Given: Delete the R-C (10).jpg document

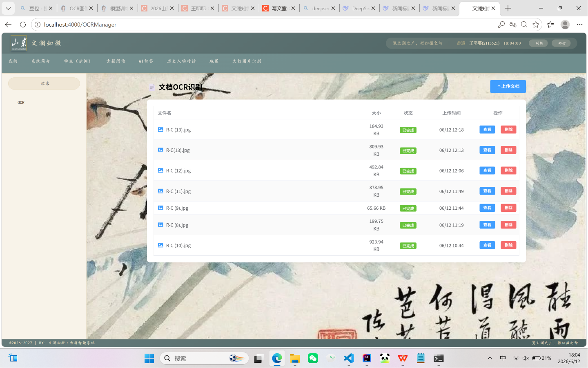Looking at the screenshot, I should point(508,245).
